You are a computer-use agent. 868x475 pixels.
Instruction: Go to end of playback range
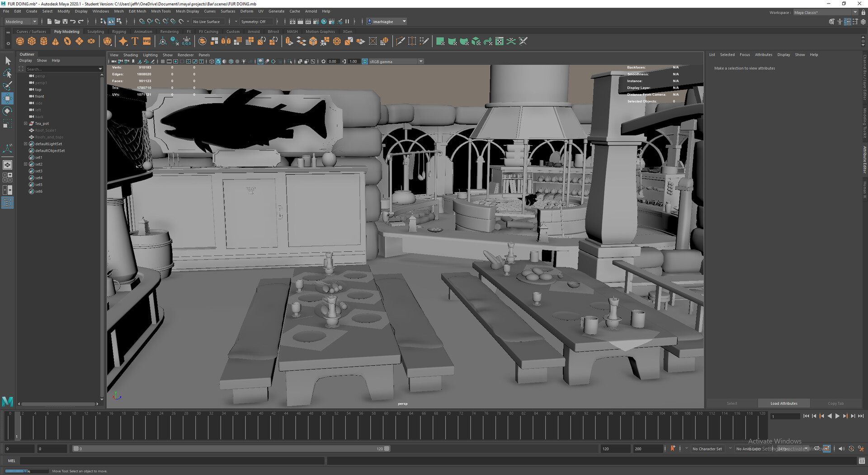(861, 416)
